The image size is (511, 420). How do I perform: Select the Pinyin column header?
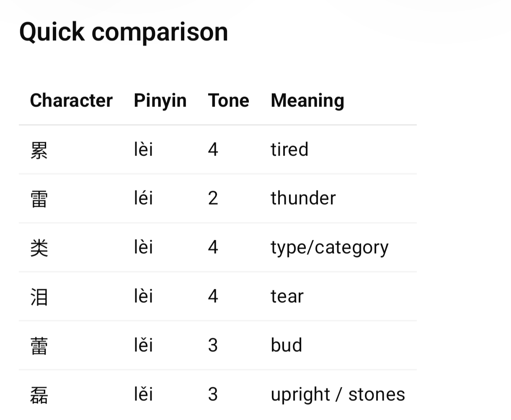click(160, 101)
